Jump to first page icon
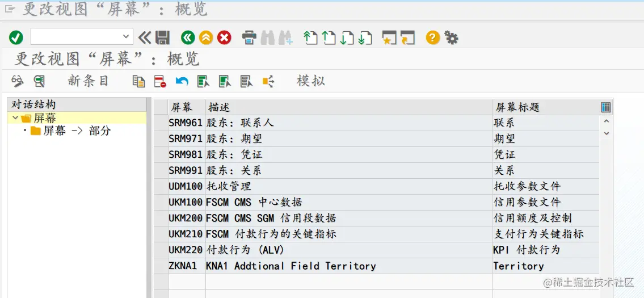This screenshot has height=298, width=644. click(310, 38)
